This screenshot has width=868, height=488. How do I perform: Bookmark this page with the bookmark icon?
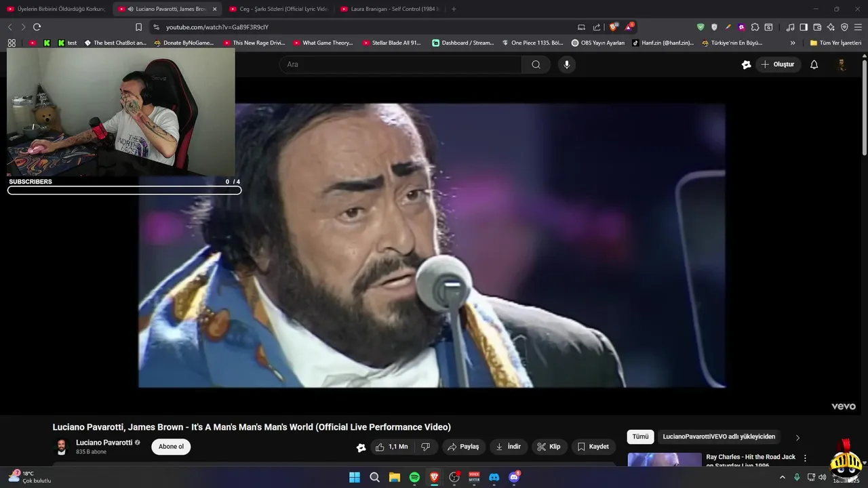point(138,27)
